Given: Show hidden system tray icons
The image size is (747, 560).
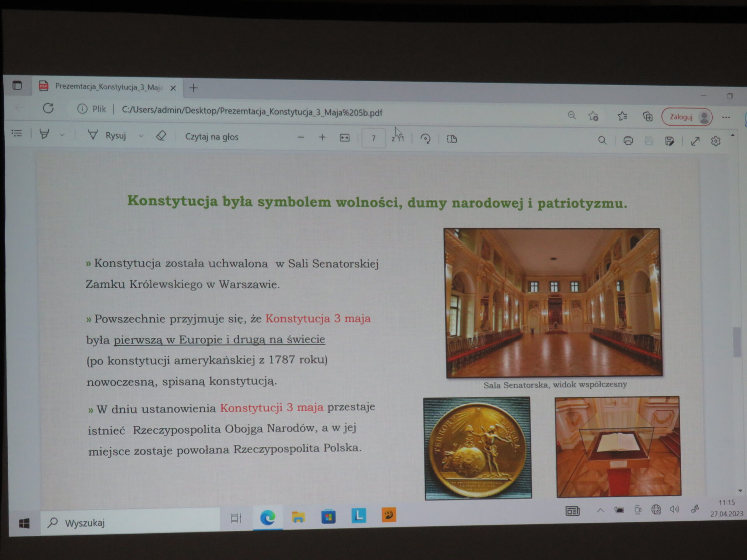Looking at the screenshot, I should tap(600, 510).
